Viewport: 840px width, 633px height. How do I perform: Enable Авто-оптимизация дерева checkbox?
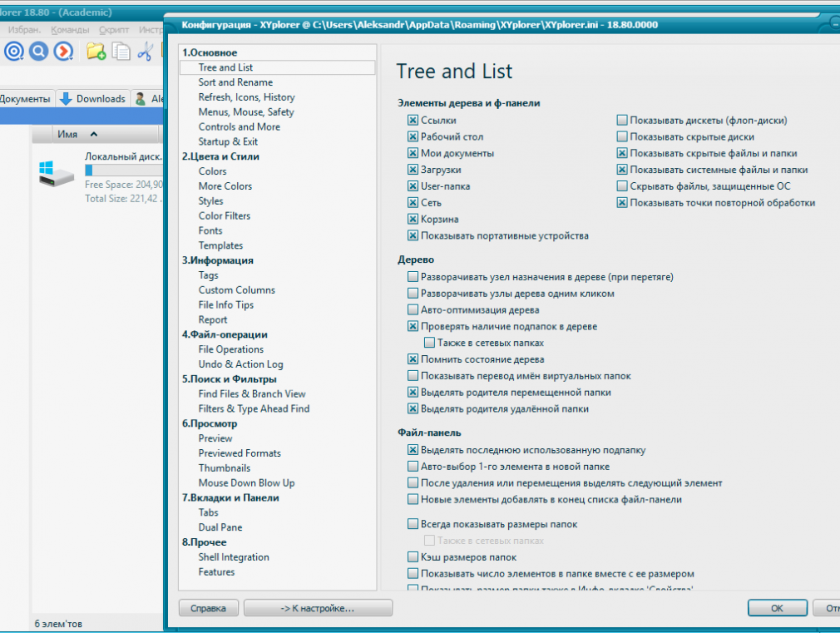(x=413, y=309)
